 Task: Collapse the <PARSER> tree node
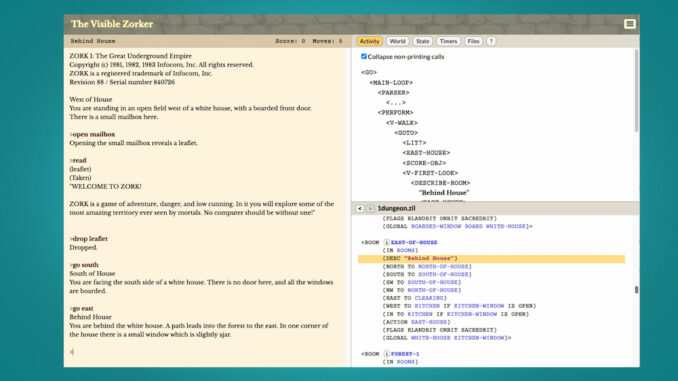393,93
